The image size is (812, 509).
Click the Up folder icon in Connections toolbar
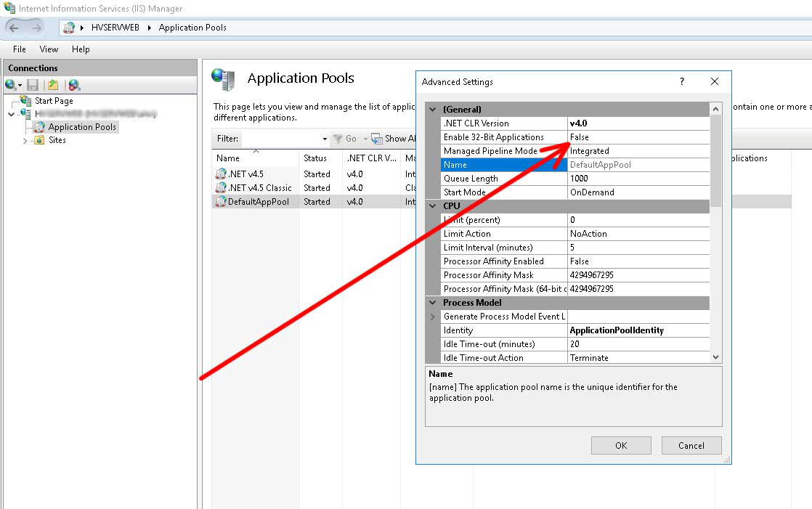click(53, 85)
